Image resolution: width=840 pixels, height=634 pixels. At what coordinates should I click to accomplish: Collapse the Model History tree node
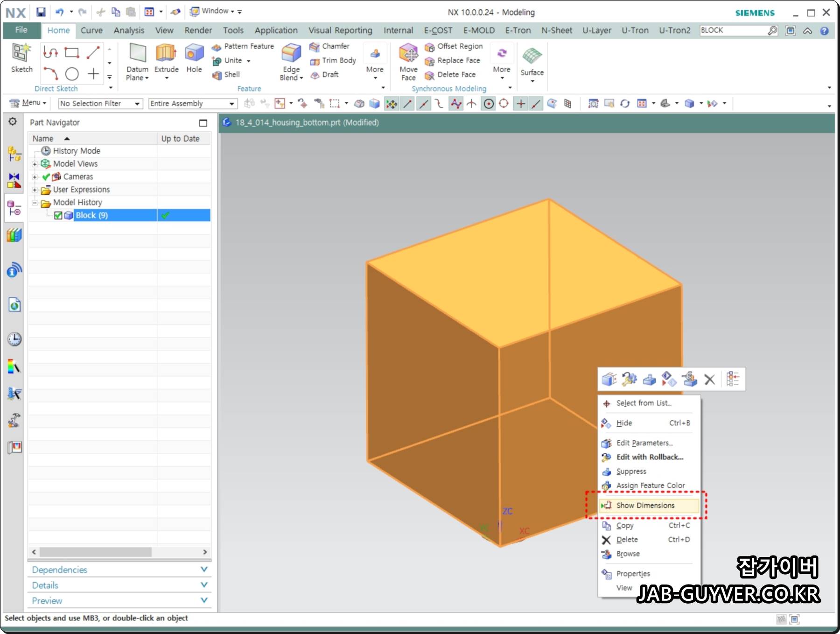[35, 203]
